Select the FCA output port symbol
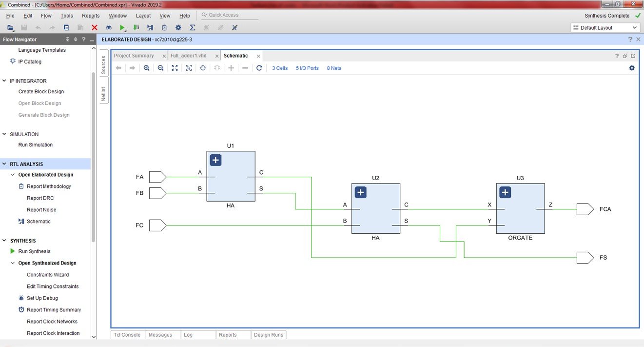 [x=585, y=209]
